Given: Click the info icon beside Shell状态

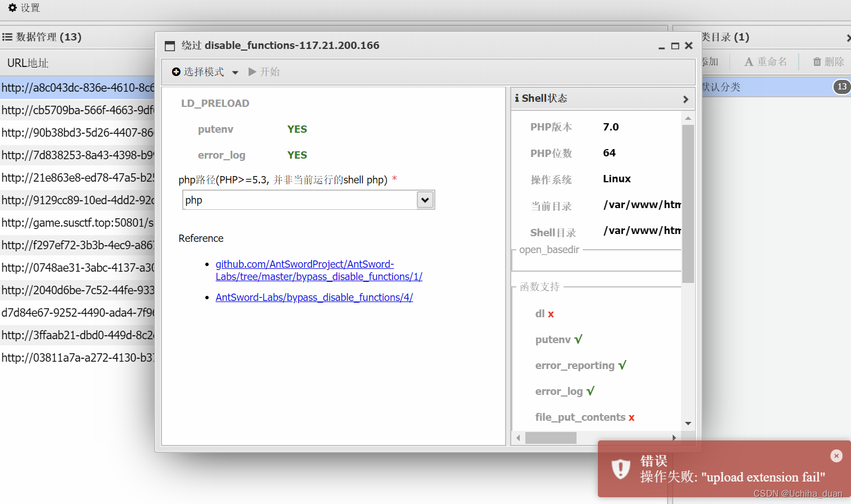Looking at the screenshot, I should tap(518, 98).
